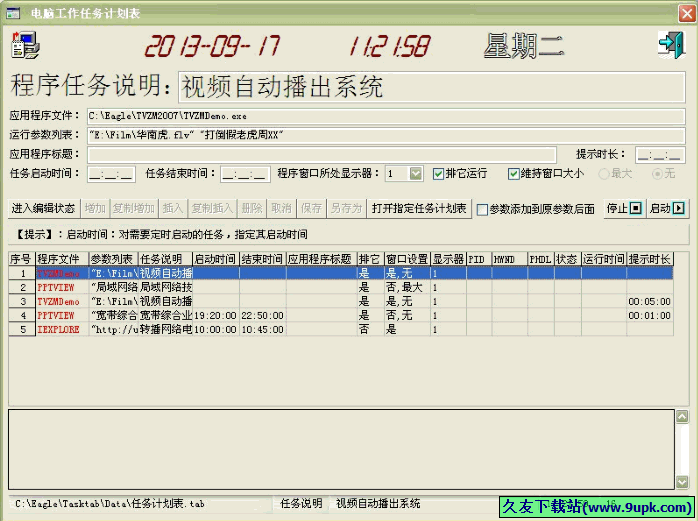Click the 显示器 column header
698x521 pixels.
point(449,259)
